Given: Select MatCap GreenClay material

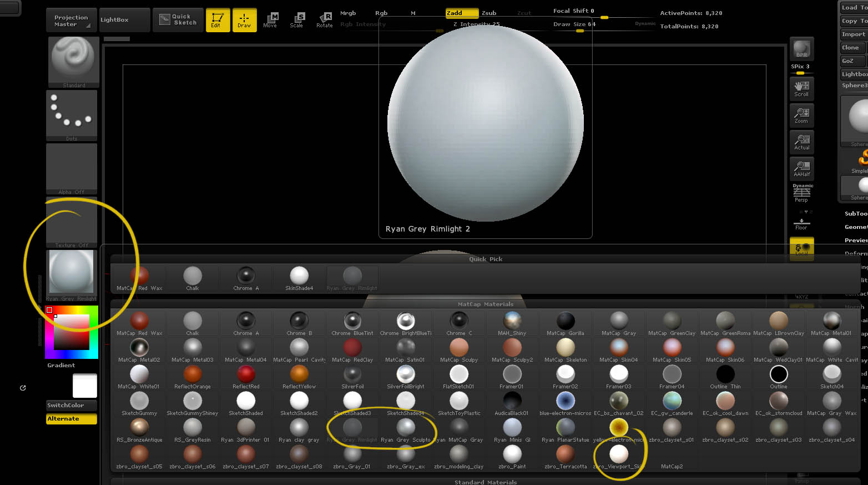Looking at the screenshot, I should click(672, 323).
